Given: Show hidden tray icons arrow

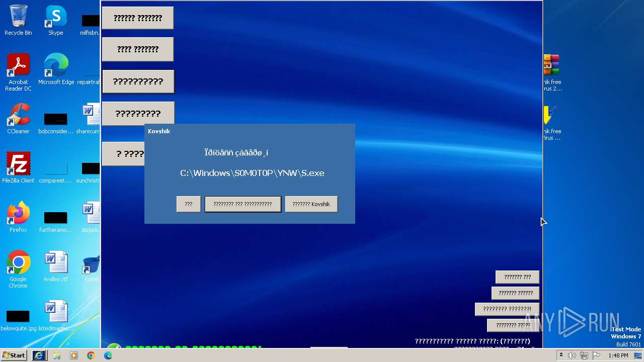Looking at the screenshot, I should pyautogui.click(x=561, y=355).
